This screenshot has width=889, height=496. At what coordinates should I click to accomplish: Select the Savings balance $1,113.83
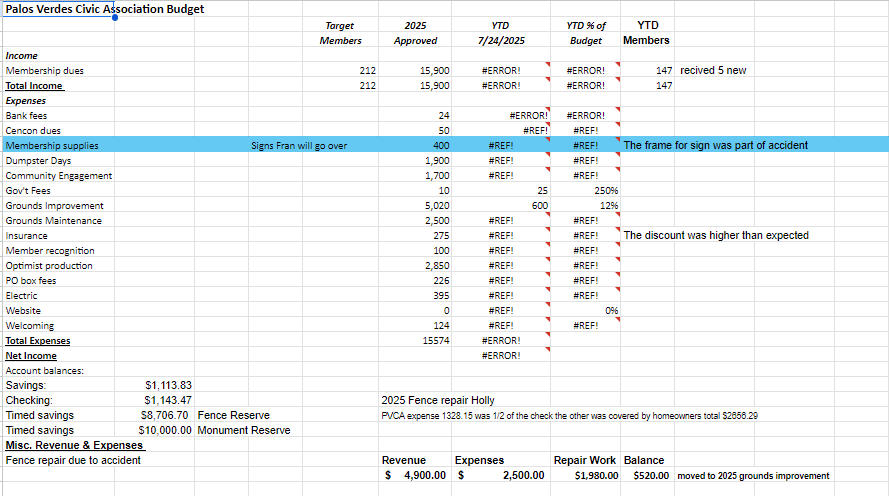click(168, 385)
